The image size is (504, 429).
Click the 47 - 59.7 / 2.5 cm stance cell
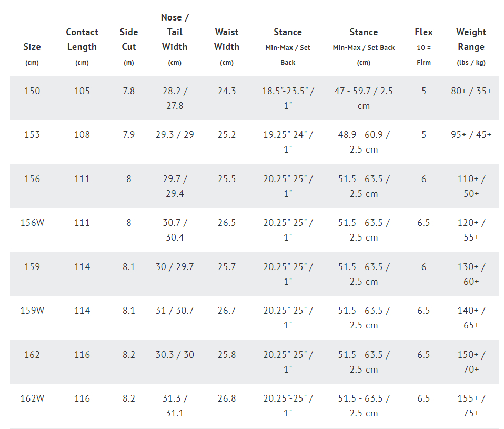coord(364,98)
